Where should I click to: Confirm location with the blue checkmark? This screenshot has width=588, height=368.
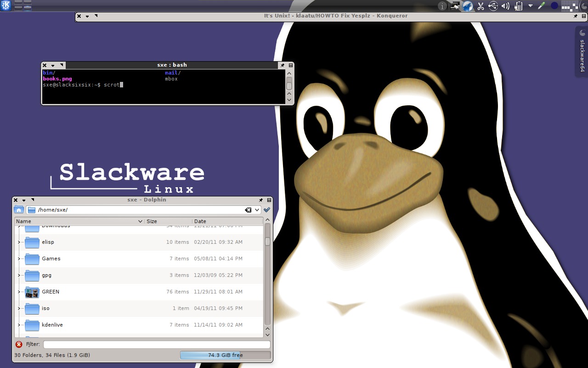(x=267, y=210)
